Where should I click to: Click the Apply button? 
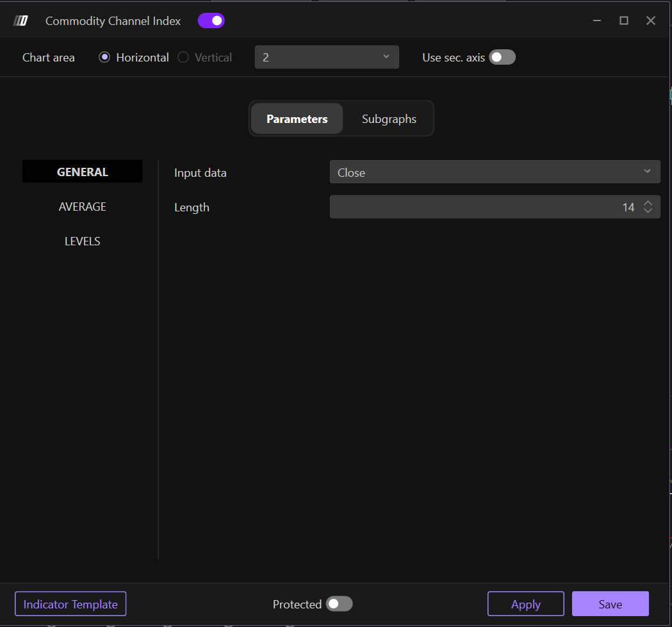[x=525, y=604]
